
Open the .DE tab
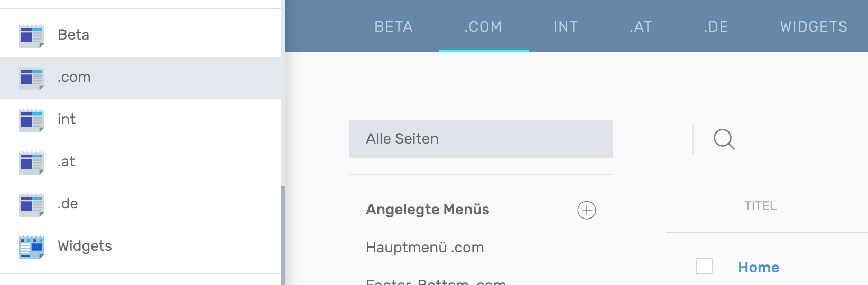716,26
